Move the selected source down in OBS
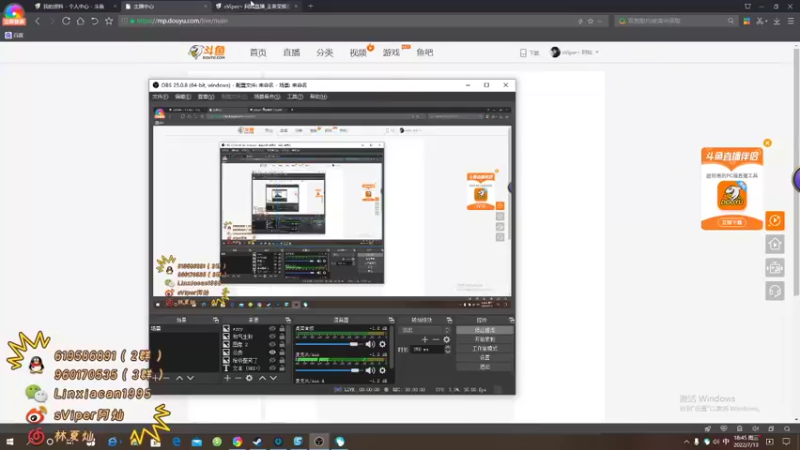 click(273, 378)
